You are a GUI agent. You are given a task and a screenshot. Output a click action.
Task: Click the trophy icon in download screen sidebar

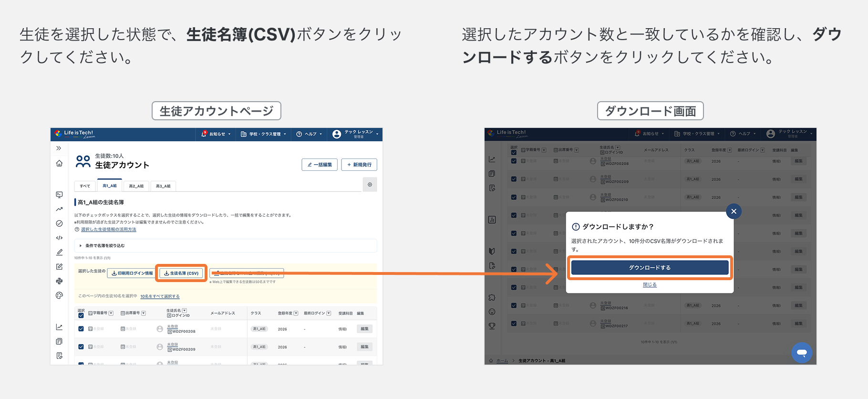click(492, 326)
